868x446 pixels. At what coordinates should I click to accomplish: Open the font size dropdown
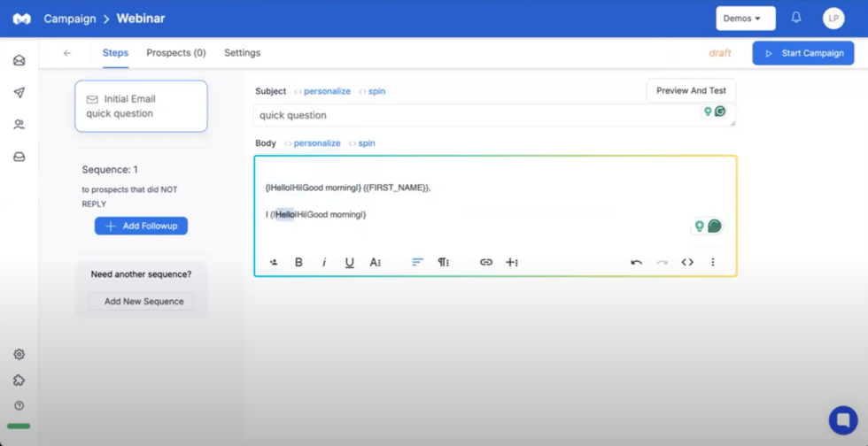pos(376,262)
